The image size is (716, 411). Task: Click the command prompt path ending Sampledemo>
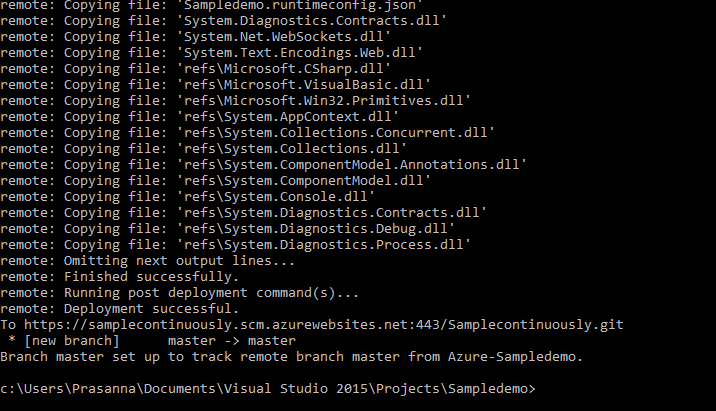pos(268,389)
